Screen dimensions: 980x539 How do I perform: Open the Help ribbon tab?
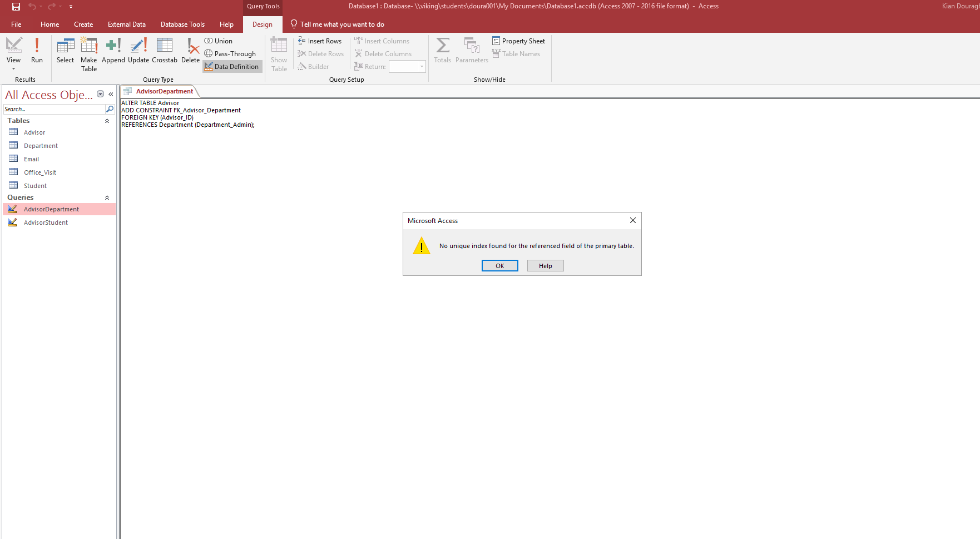pyautogui.click(x=226, y=24)
